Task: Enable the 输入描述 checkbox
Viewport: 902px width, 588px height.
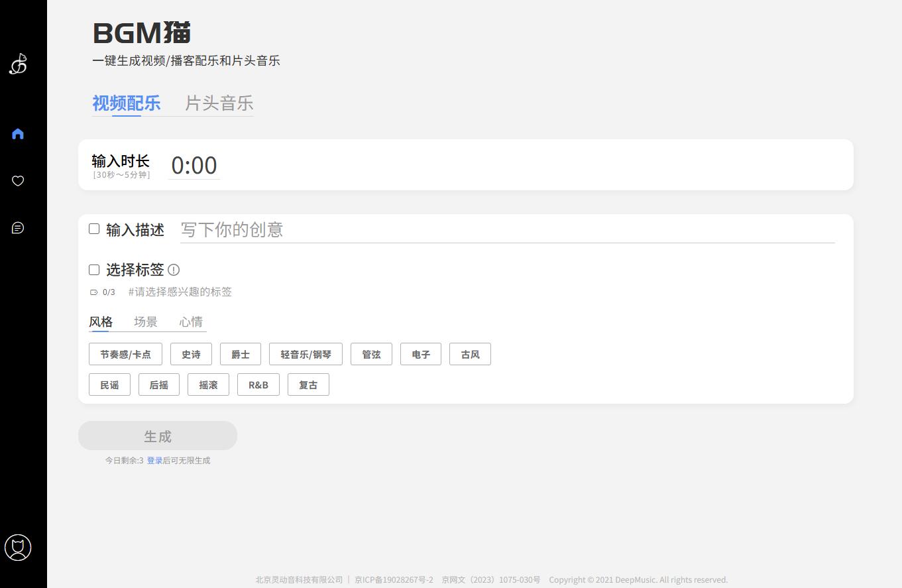Action: (x=94, y=229)
